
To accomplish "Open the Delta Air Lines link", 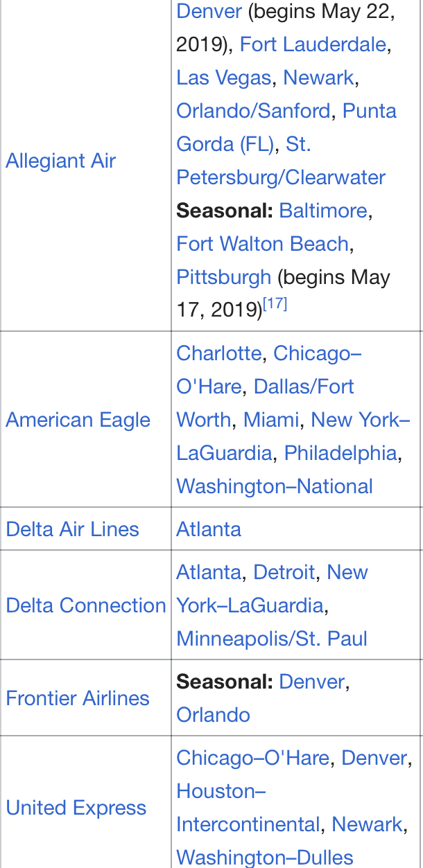I will pyautogui.click(x=73, y=529).
